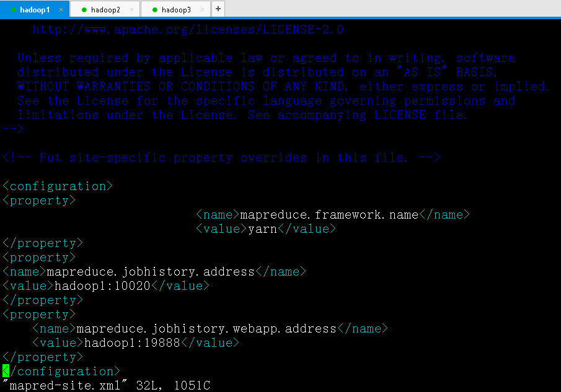This screenshot has width=561, height=392.
Task: Click the value 'hadoop1:19888'
Action: coord(132,343)
